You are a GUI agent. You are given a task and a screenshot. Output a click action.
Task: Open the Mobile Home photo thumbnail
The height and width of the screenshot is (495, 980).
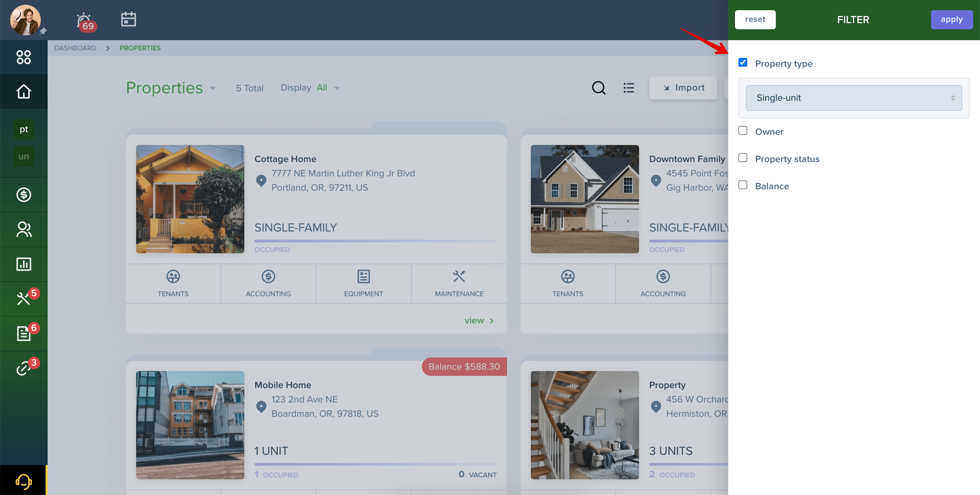pyautogui.click(x=190, y=425)
